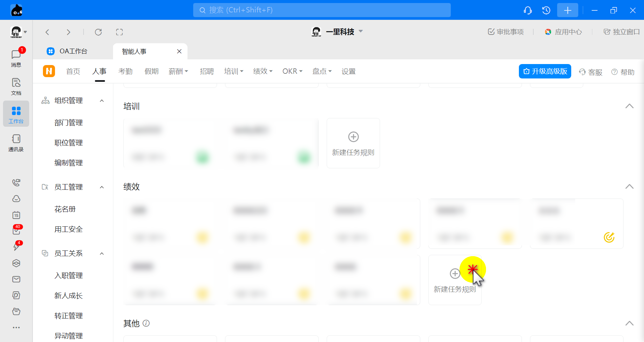
Task: Collapse the 组织管理 sidebar group
Action: pyautogui.click(x=102, y=101)
